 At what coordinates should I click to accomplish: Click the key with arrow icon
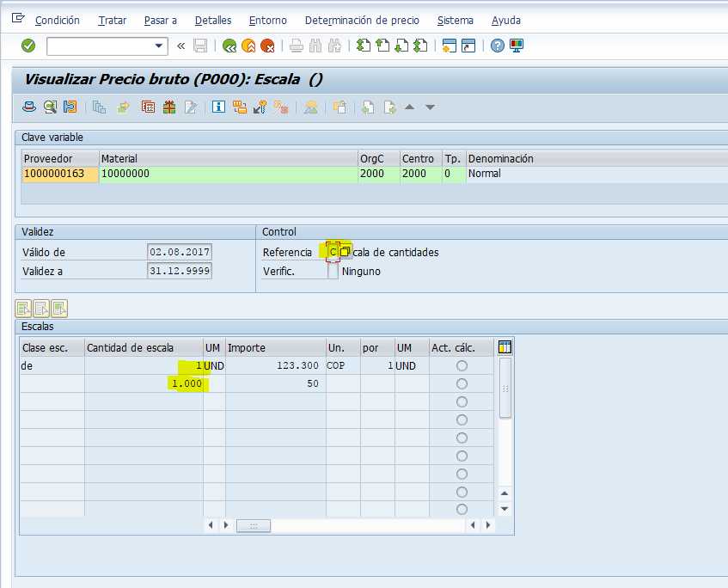(x=260, y=107)
